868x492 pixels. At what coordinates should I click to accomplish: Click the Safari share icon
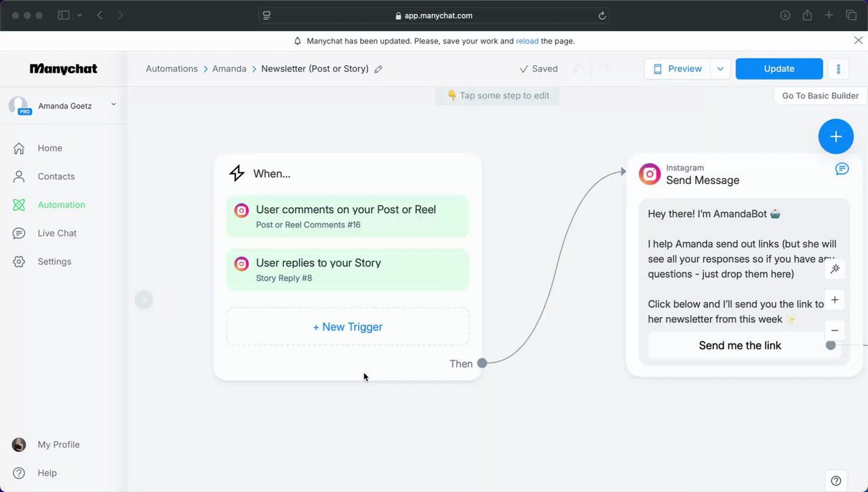click(807, 15)
